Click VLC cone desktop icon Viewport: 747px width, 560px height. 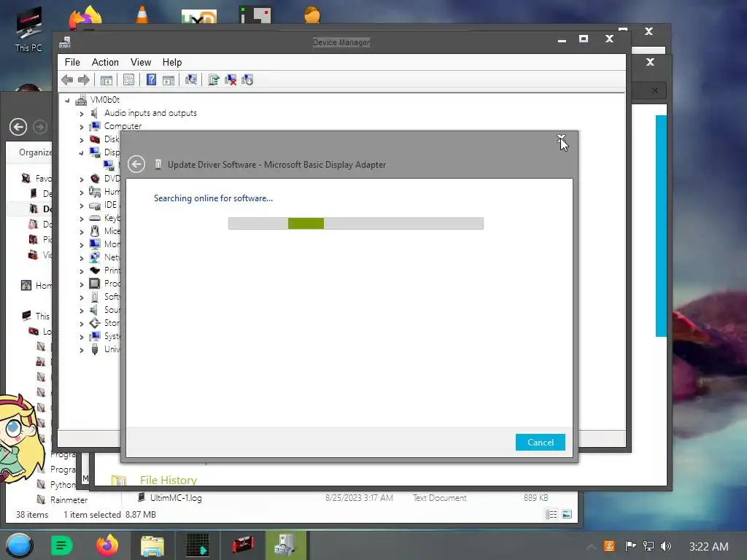point(142,15)
